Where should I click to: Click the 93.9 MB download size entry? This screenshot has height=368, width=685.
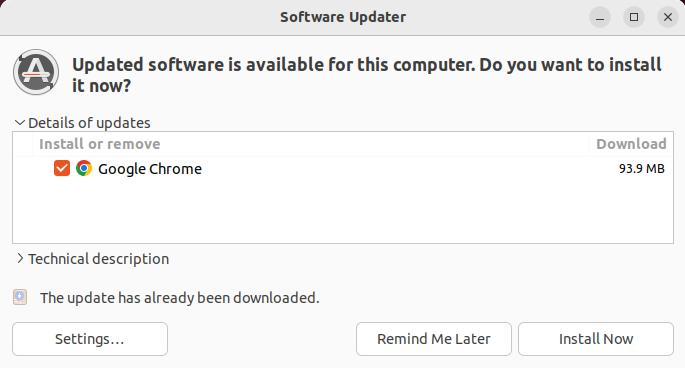point(641,169)
